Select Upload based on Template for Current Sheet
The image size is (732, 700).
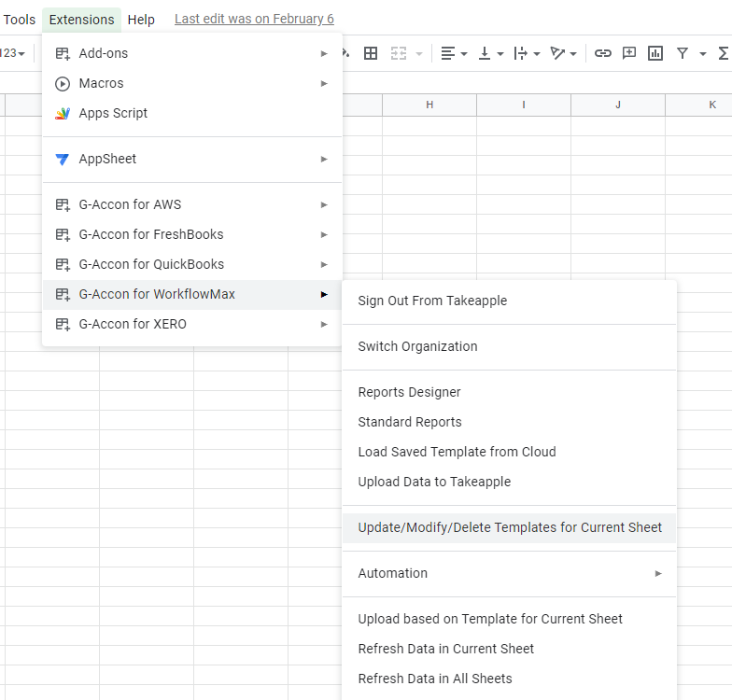pyautogui.click(x=510, y=620)
